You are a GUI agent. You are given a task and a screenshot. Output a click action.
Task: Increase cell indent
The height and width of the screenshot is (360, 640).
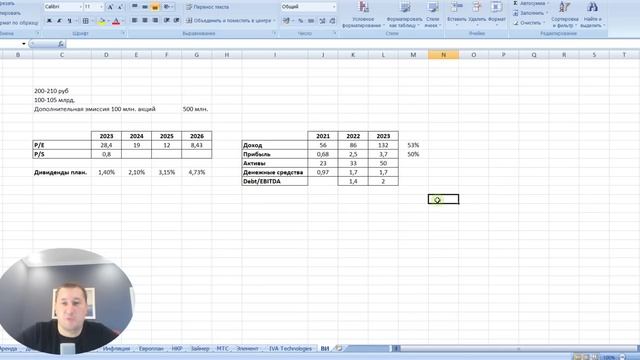pyautogui.click(x=176, y=20)
